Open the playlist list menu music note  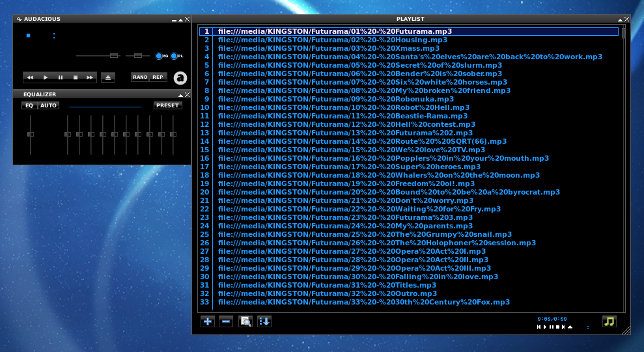609,321
